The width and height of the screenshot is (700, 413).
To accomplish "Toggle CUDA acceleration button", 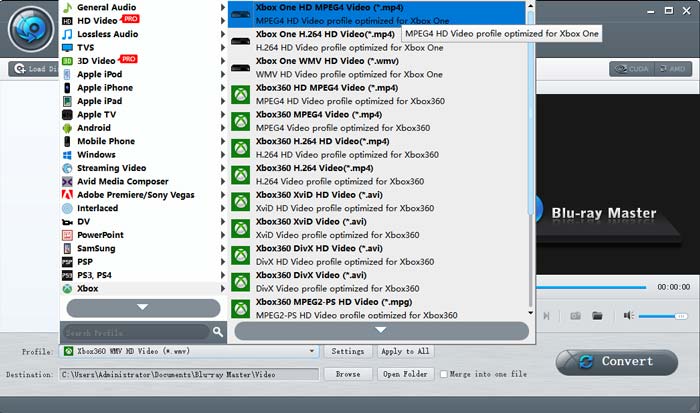I will point(632,69).
